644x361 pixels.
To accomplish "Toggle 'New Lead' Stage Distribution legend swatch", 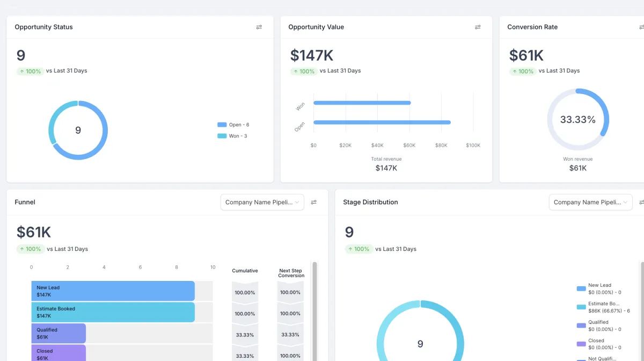I will 581,288.
